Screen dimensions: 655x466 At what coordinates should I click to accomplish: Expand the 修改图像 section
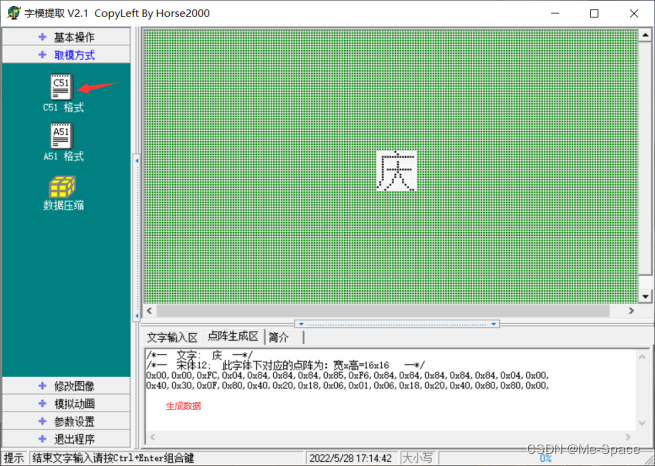click(x=66, y=386)
